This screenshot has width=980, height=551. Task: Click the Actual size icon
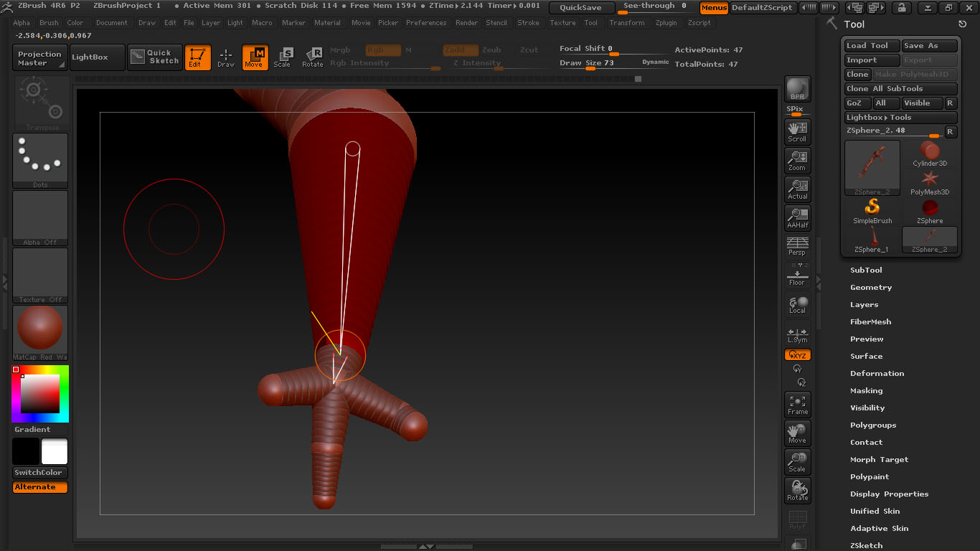tap(797, 189)
